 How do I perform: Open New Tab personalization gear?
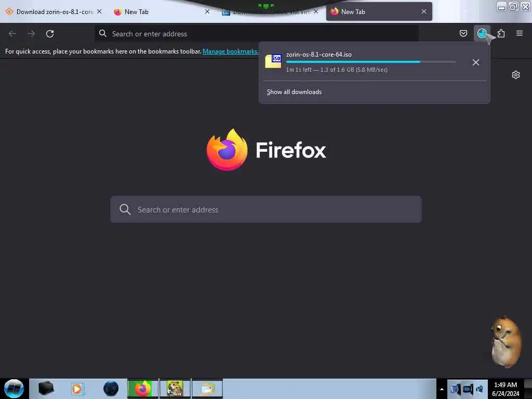[516, 75]
